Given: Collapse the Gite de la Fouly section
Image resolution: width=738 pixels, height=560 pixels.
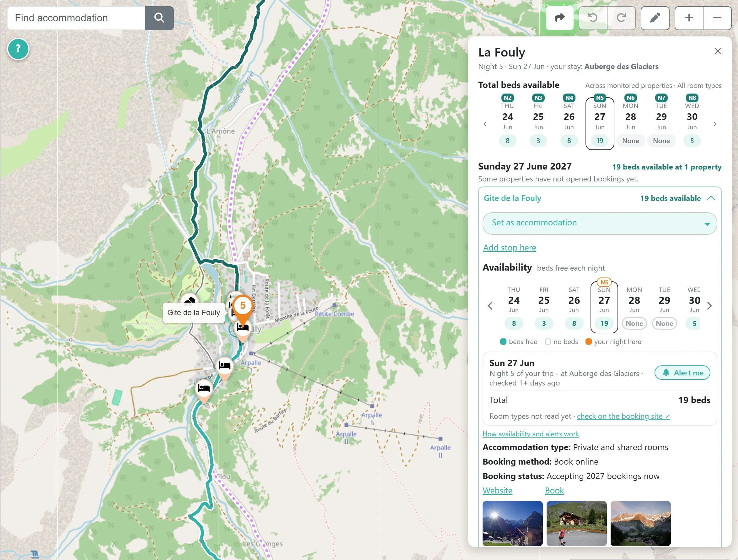Looking at the screenshot, I should (711, 198).
